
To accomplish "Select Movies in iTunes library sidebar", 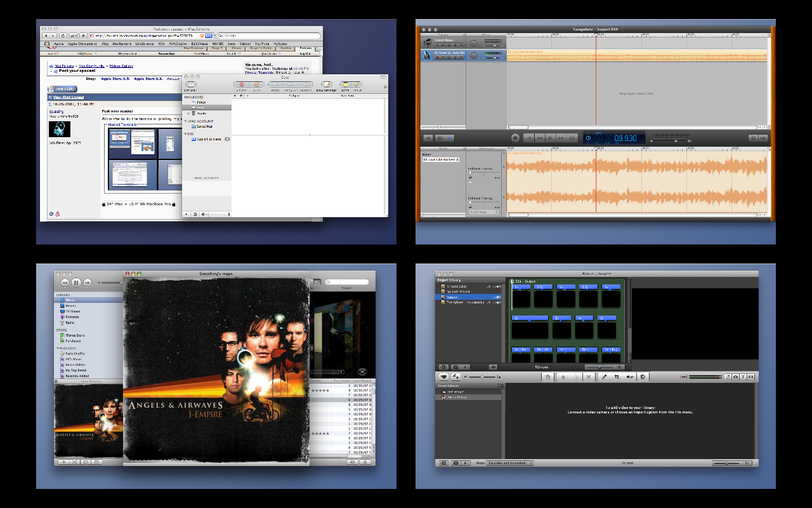I will pos(70,306).
